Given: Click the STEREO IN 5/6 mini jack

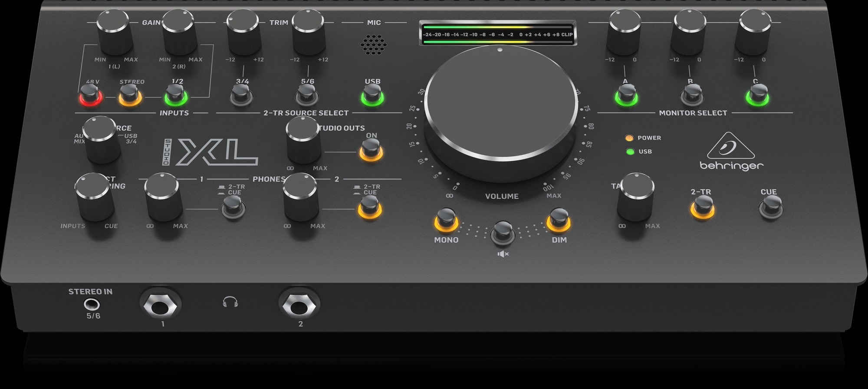Looking at the screenshot, I should point(91,303).
